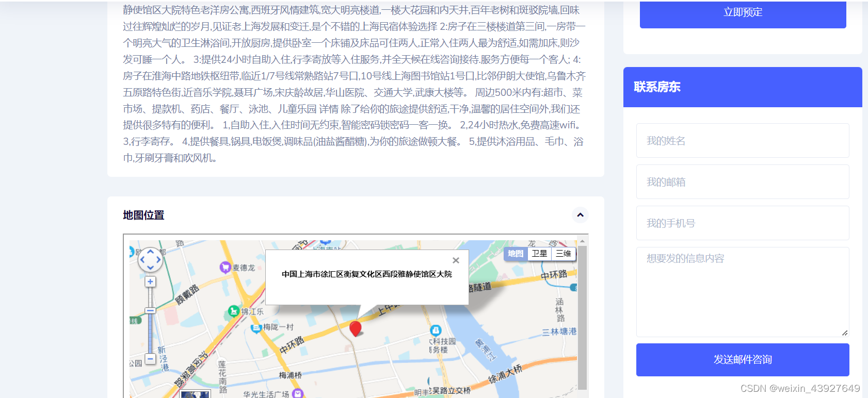Image resolution: width=868 pixels, height=398 pixels.
Task: Click the 科技园 building marker on map
Action: 436,330
